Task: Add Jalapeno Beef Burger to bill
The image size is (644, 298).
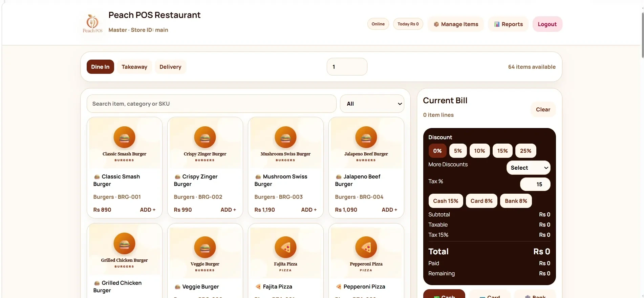Action: point(389,210)
